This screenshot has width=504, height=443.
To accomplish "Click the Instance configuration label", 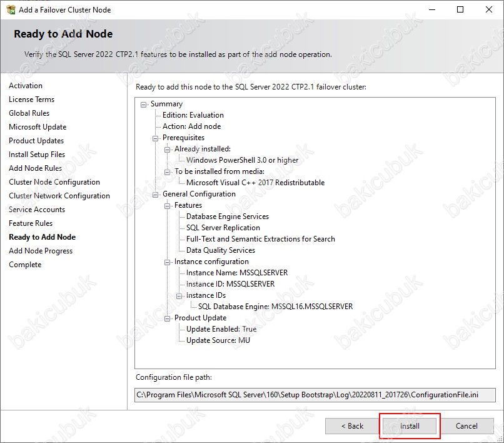I will [211, 262].
